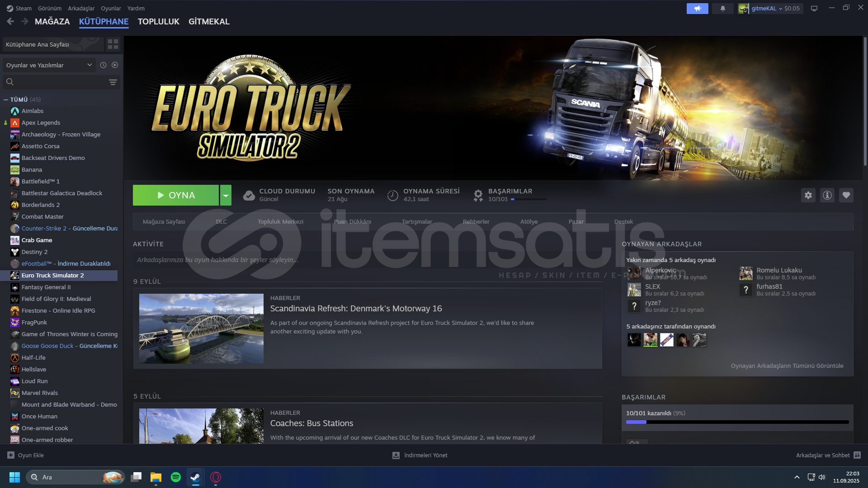Open Opera browser from the taskbar
The width and height of the screenshot is (868, 488).
point(216,477)
